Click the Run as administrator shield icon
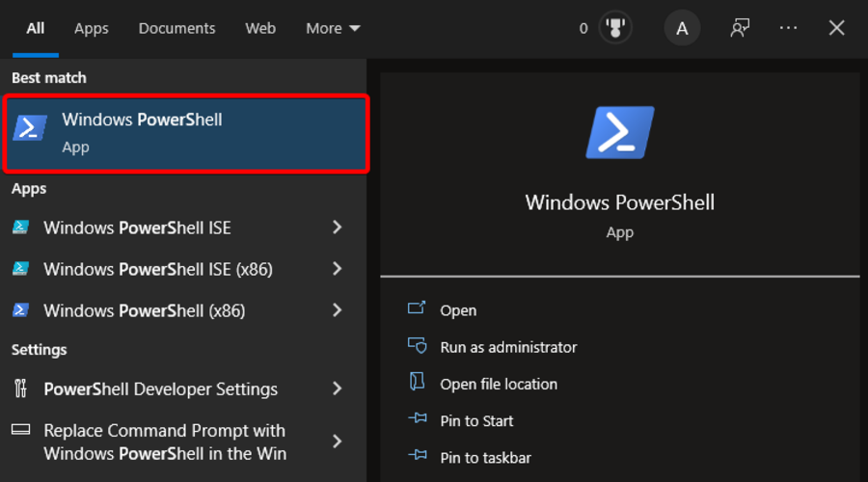 (417, 346)
